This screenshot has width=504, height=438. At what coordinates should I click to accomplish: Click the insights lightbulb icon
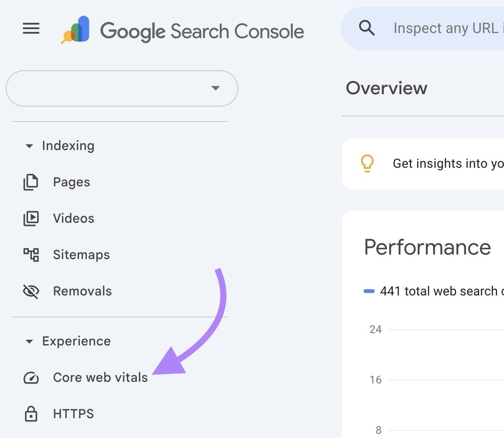tap(367, 164)
